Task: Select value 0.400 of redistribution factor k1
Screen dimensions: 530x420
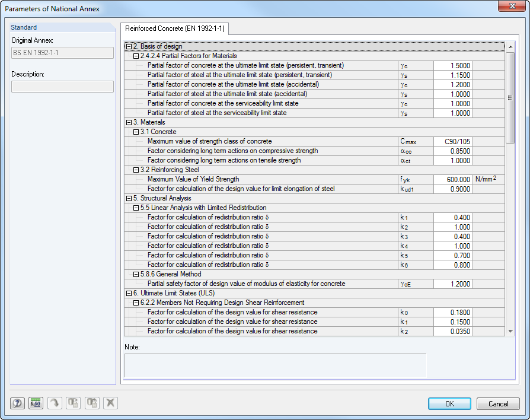Action: click(x=453, y=218)
